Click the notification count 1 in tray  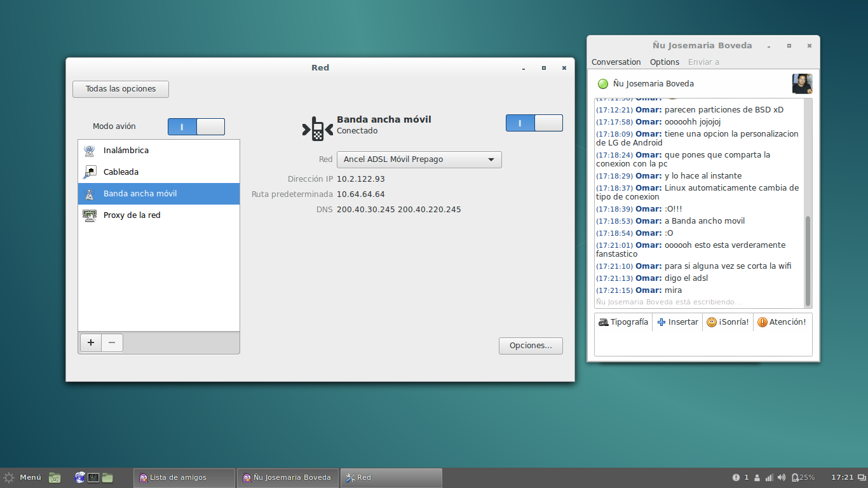(747, 477)
